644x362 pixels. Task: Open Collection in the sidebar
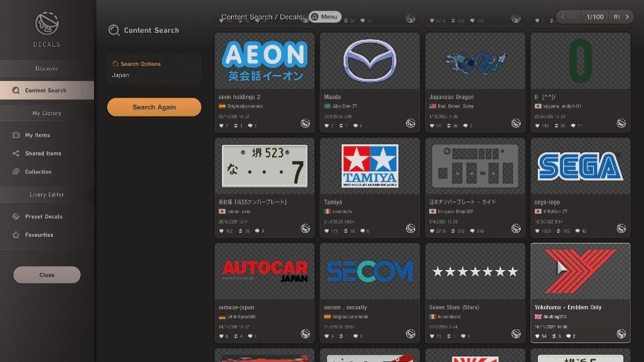[47, 172]
